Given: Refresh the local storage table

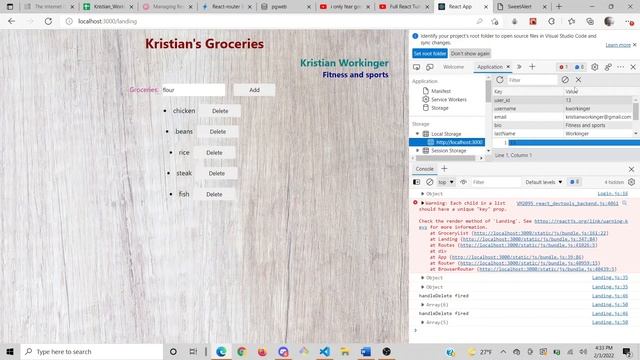Looking at the screenshot, I should tap(500, 80).
